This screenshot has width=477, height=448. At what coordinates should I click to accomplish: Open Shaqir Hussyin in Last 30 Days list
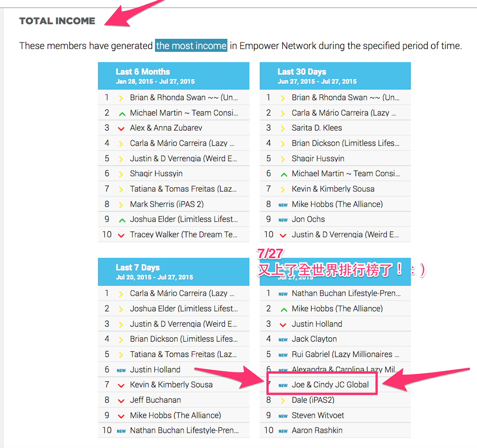[x=318, y=158]
